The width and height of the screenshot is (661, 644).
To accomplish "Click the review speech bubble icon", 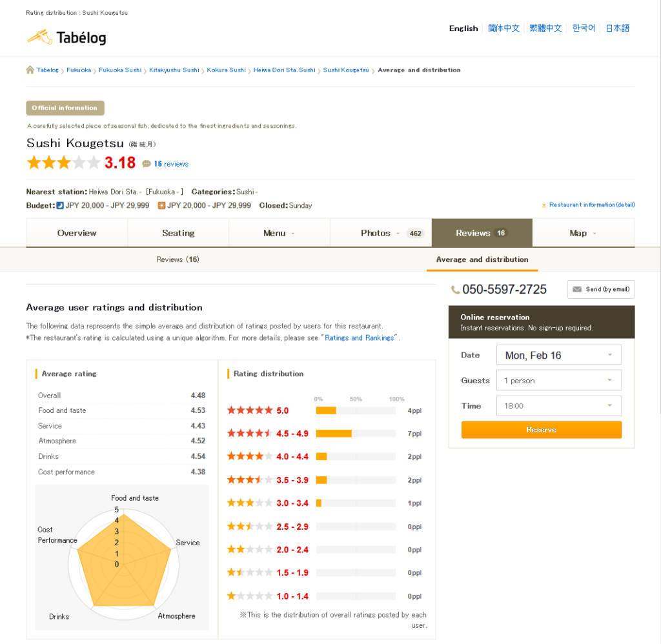I will 147,164.
